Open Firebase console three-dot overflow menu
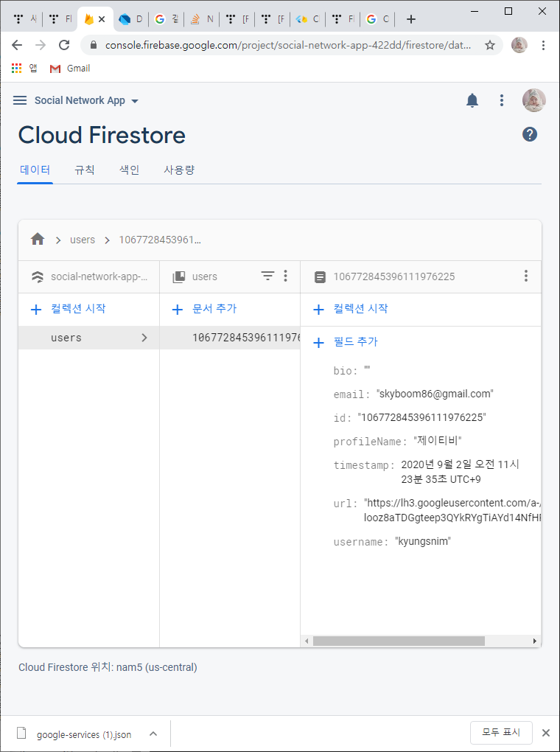The height and width of the screenshot is (752, 560). pyautogui.click(x=502, y=100)
